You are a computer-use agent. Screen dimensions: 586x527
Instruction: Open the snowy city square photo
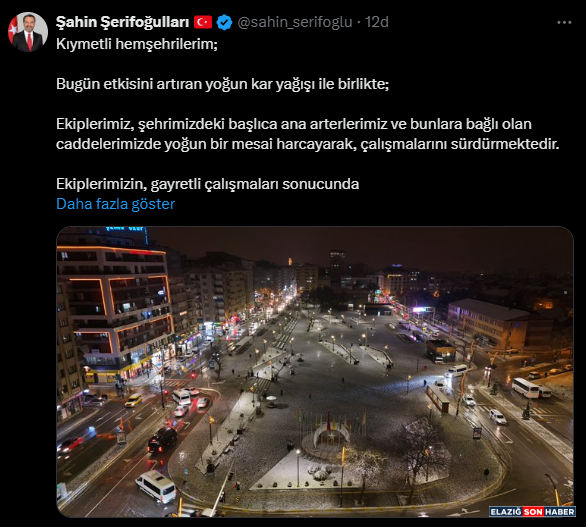pos(315,372)
